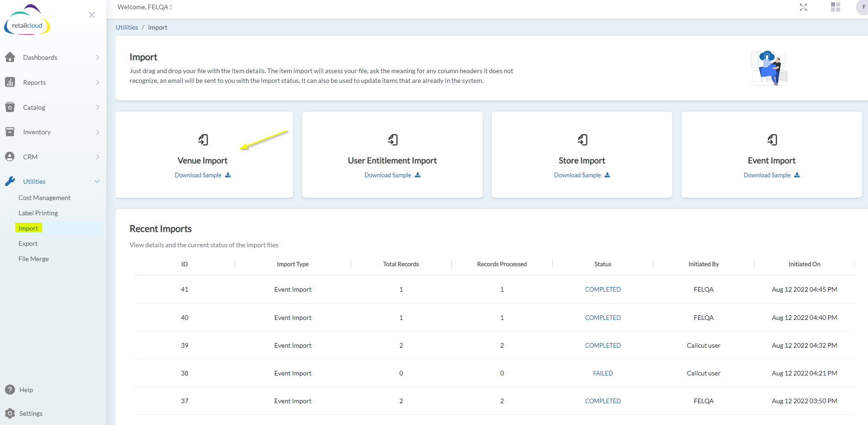868x425 pixels.
Task: Click the Help question mark icon
Action: [10, 390]
